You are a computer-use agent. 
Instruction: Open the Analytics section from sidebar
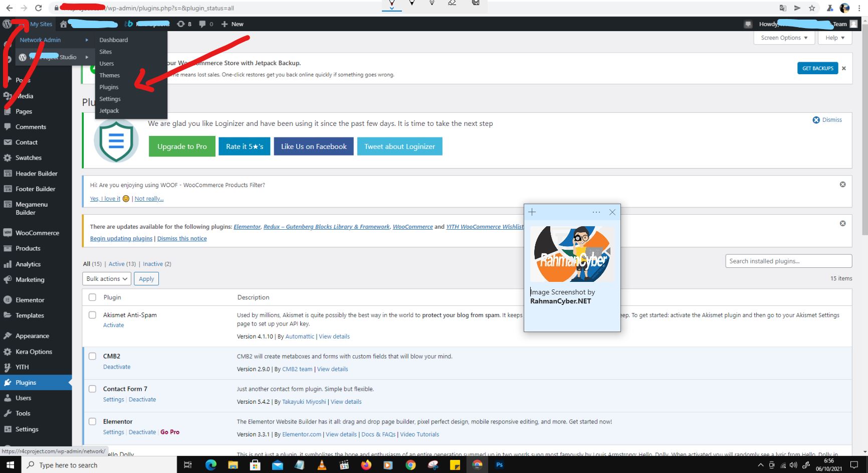coord(28,264)
